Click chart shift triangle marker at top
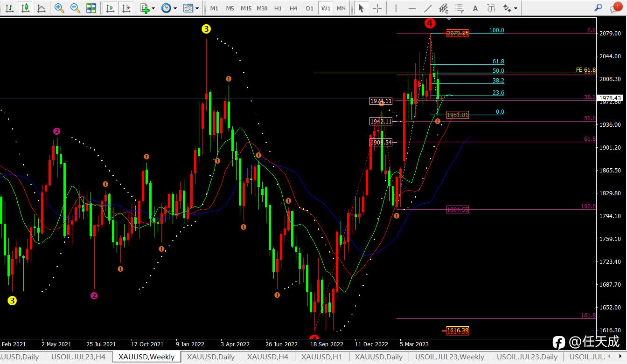The image size is (627, 364). tap(449, 19)
